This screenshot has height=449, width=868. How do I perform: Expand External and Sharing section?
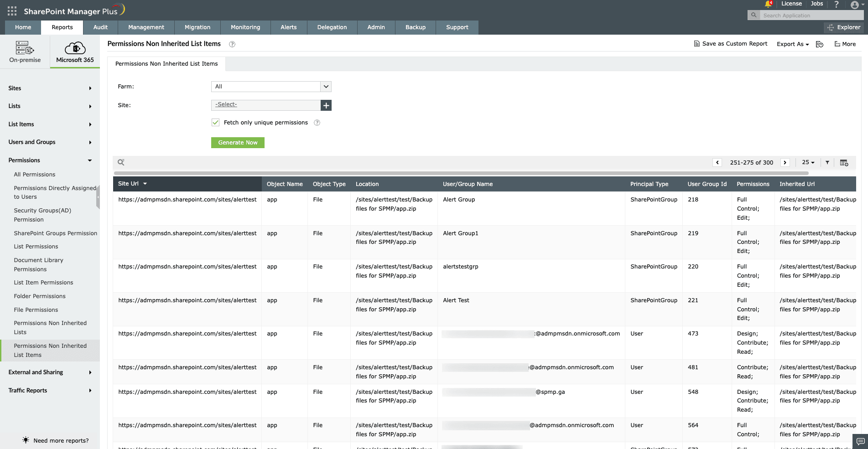pos(50,372)
